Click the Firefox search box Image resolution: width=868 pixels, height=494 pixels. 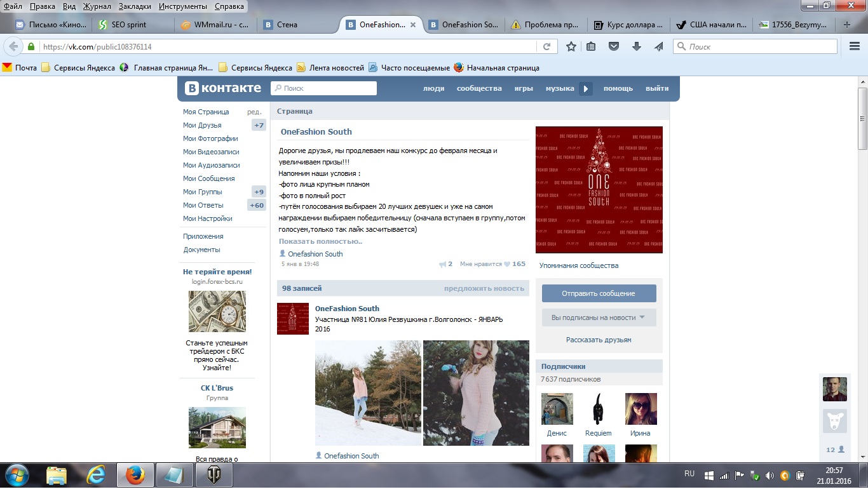(755, 46)
